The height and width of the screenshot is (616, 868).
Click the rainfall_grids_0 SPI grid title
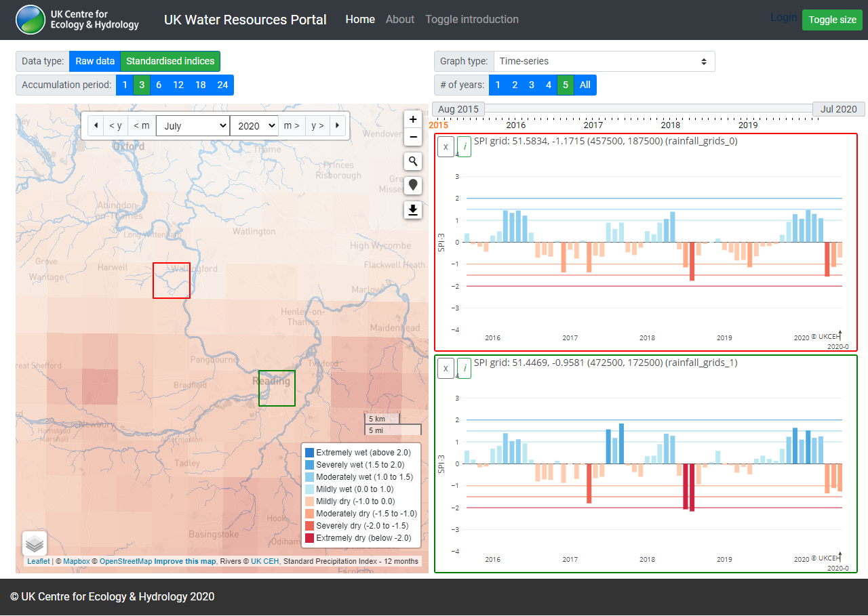pos(606,142)
